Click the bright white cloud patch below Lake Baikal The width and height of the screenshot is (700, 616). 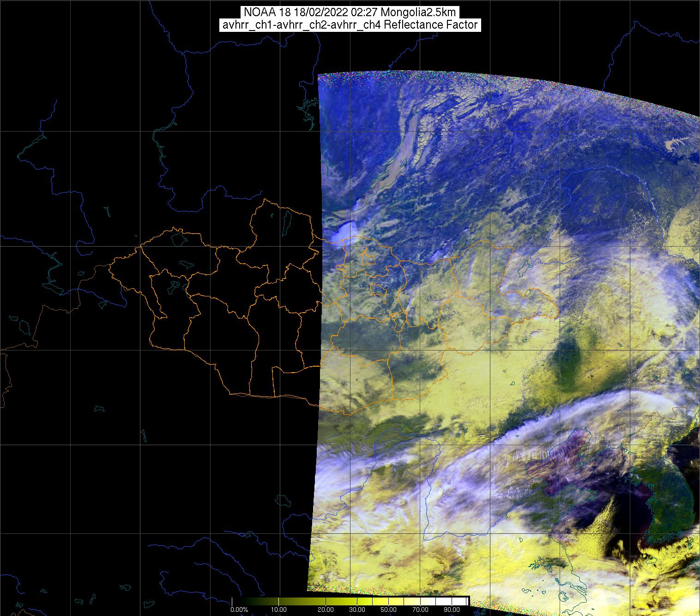[x=346, y=232]
